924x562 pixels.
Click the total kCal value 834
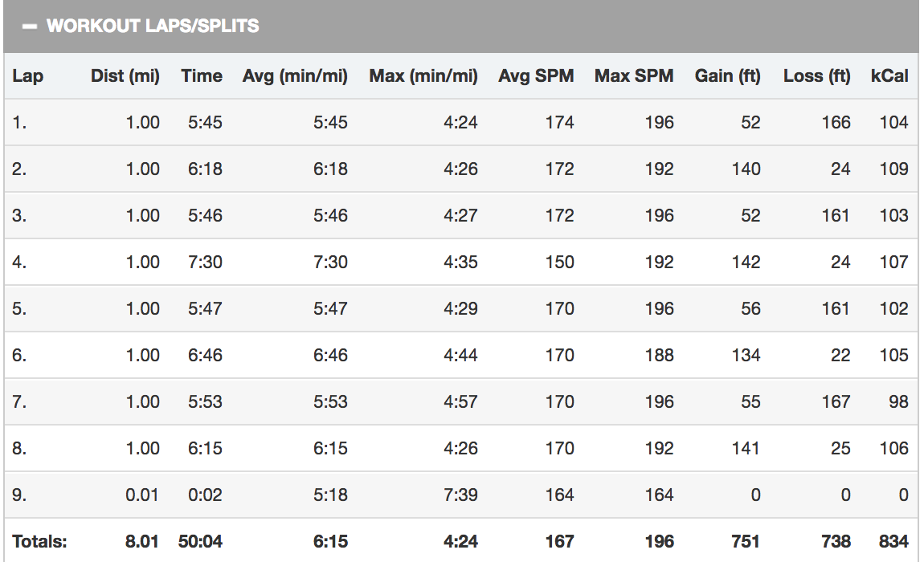(892, 542)
